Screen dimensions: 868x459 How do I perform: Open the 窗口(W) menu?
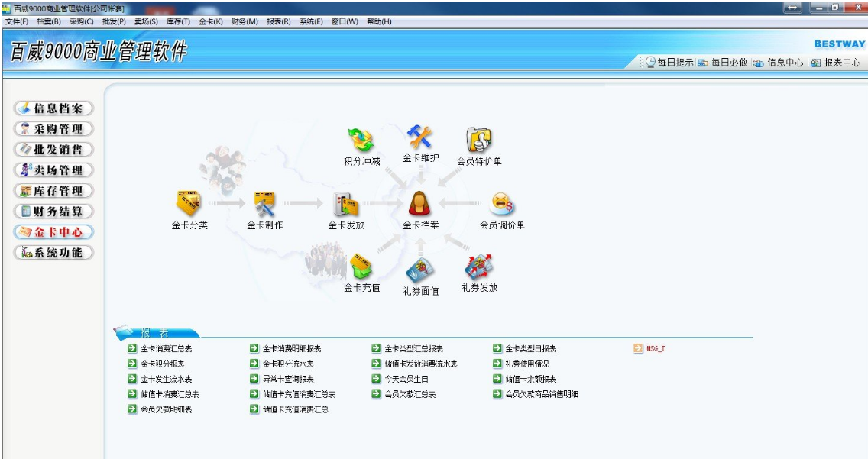[x=345, y=21]
